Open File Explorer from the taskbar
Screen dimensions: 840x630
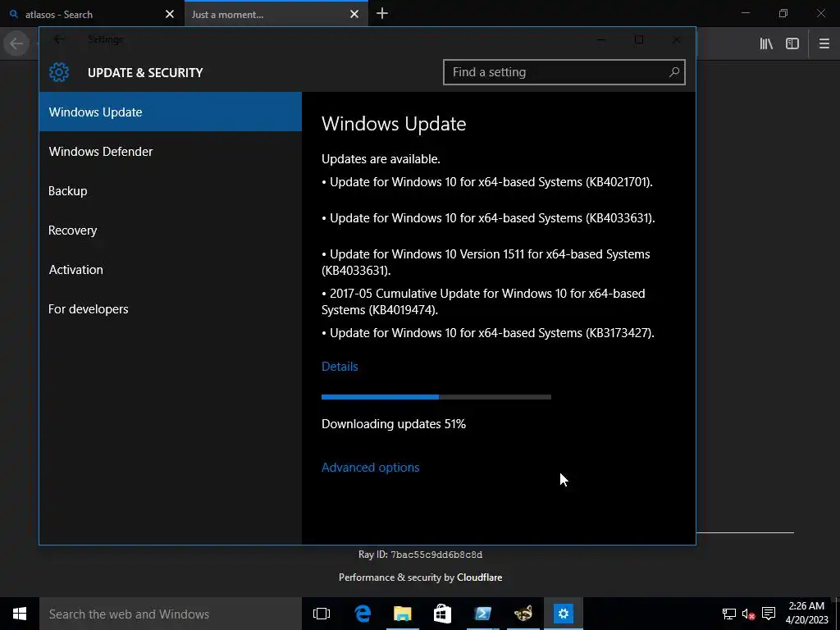(402, 614)
